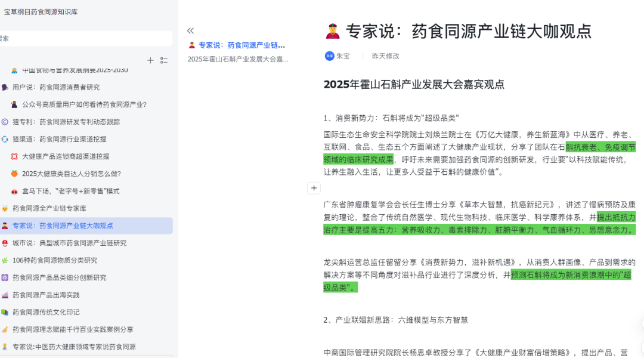This screenshot has width=644, height=358.
Task: Click the inline plus icon to add a block
Action: [x=314, y=187]
